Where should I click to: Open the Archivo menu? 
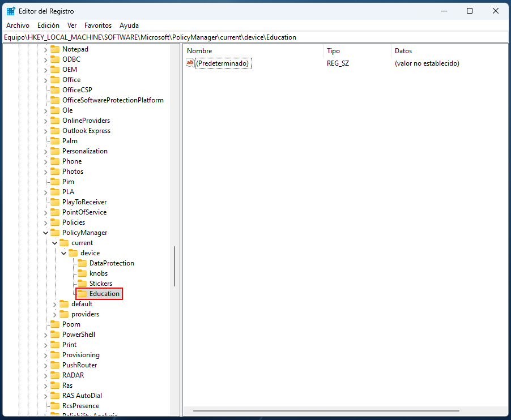(18, 25)
